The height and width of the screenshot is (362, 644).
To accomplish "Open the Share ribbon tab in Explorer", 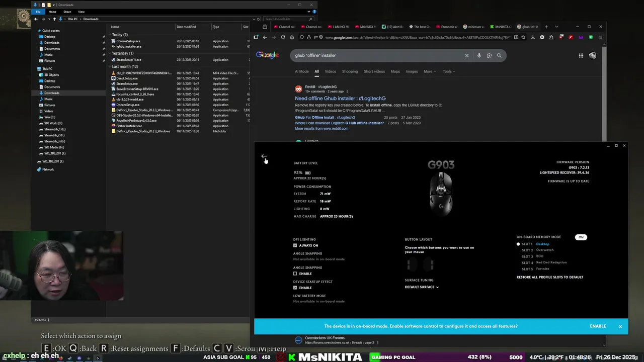I will click(67, 12).
